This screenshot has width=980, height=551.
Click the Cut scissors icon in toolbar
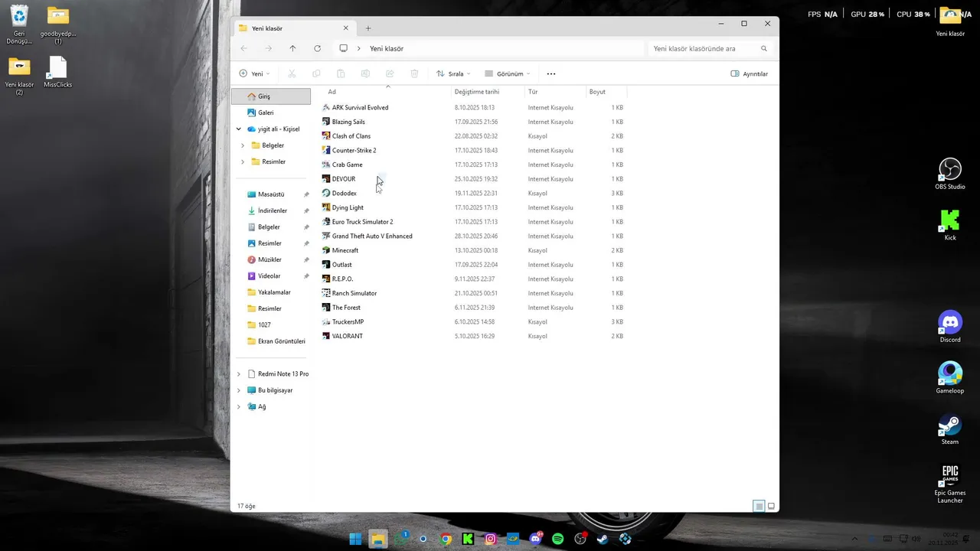tap(292, 73)
